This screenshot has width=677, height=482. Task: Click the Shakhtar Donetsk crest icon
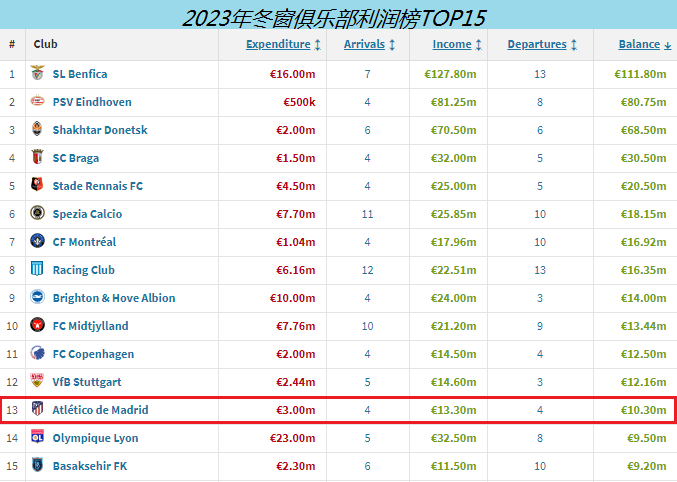point(38,130)
